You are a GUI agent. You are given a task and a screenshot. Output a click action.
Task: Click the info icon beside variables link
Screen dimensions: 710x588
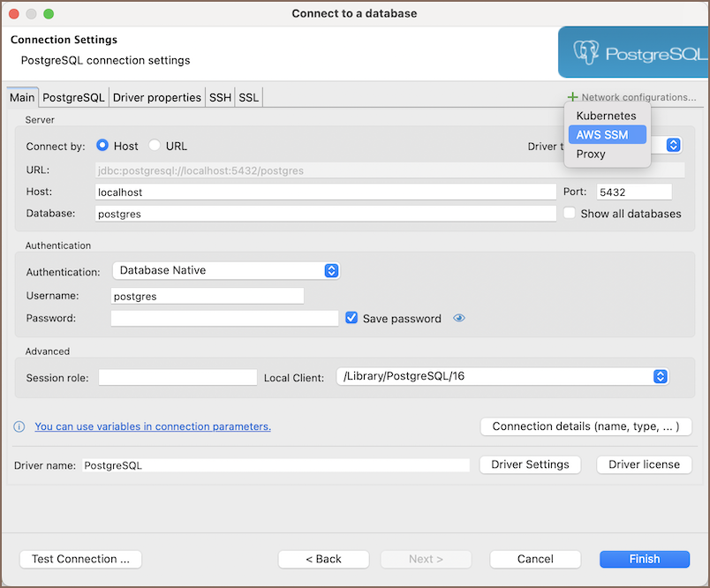(x=19, y=427)
